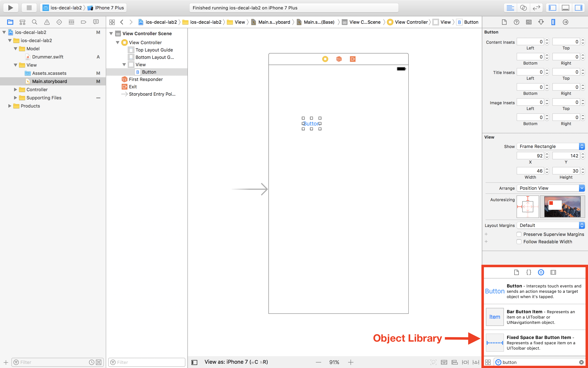Show the Quick Help inspector

516,22
